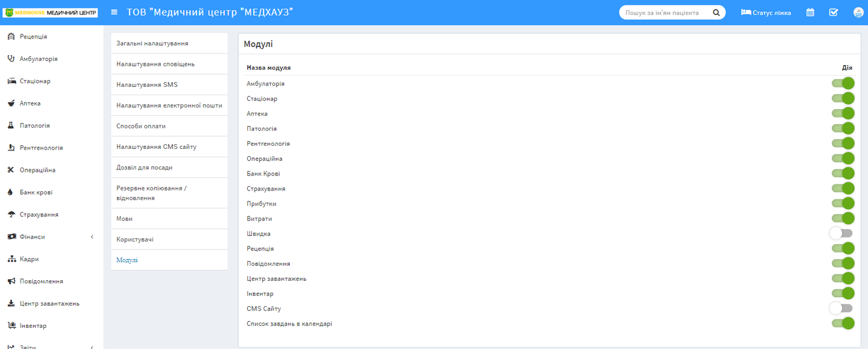Click the Страхування umbrella icon

pyautogui.click(x=11, y=215)
